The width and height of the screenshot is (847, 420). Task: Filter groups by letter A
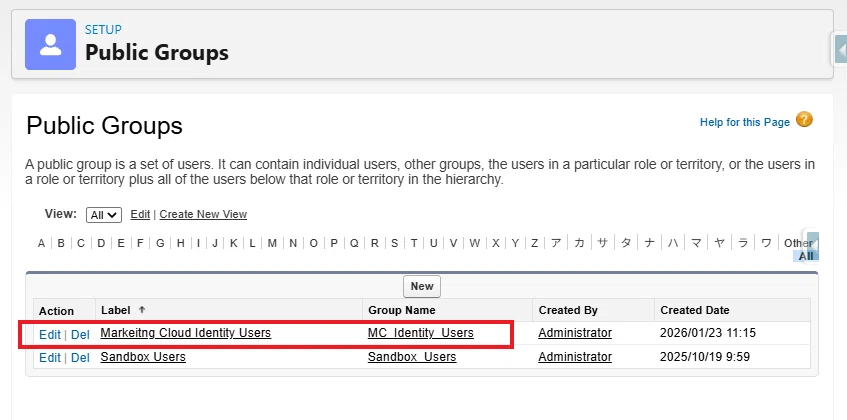[41, 243]
